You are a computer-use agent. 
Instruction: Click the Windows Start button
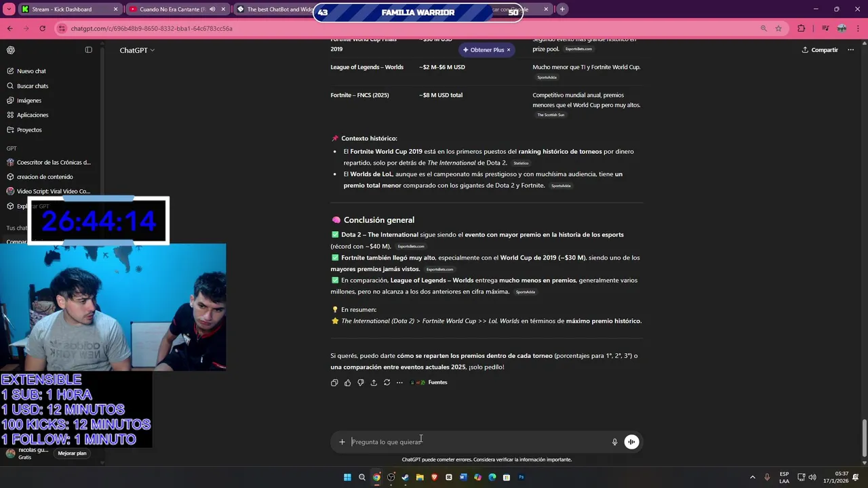point(347,477)
